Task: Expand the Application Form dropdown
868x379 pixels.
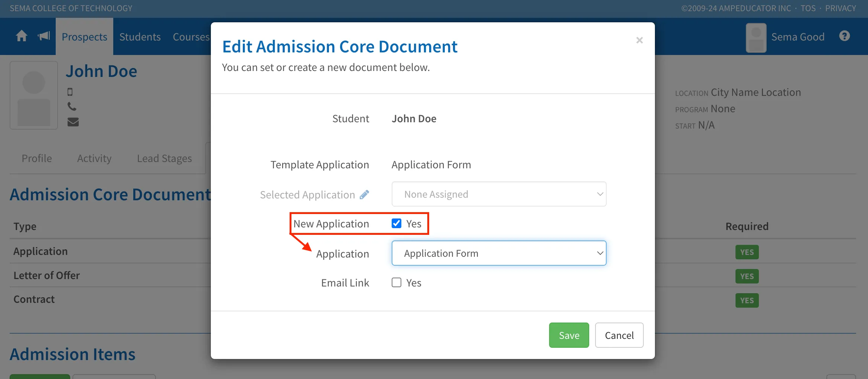Action: point(499,253)
